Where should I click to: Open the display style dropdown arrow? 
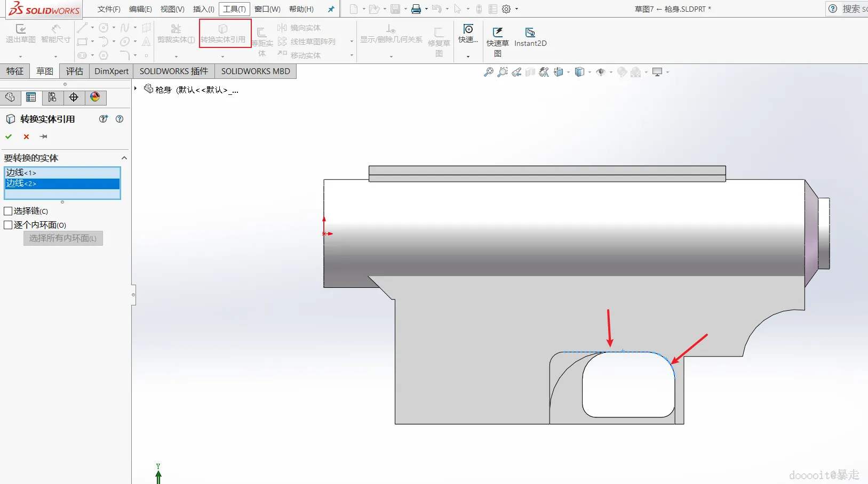(590, 72)
